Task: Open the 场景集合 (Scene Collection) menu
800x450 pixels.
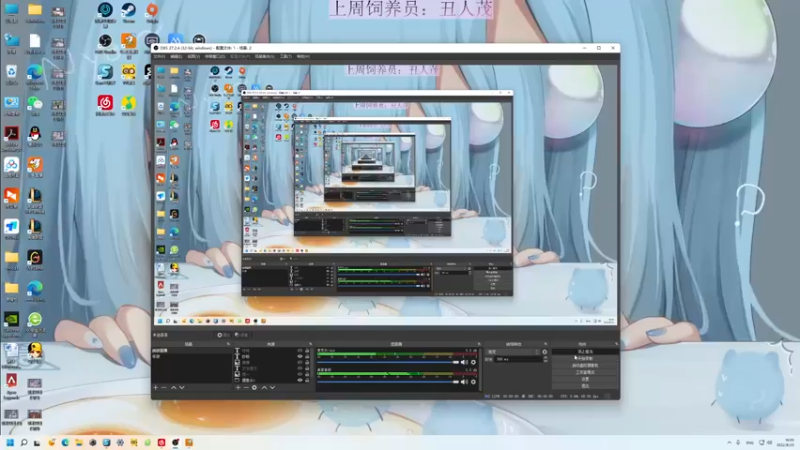Action: pos(264,57)
